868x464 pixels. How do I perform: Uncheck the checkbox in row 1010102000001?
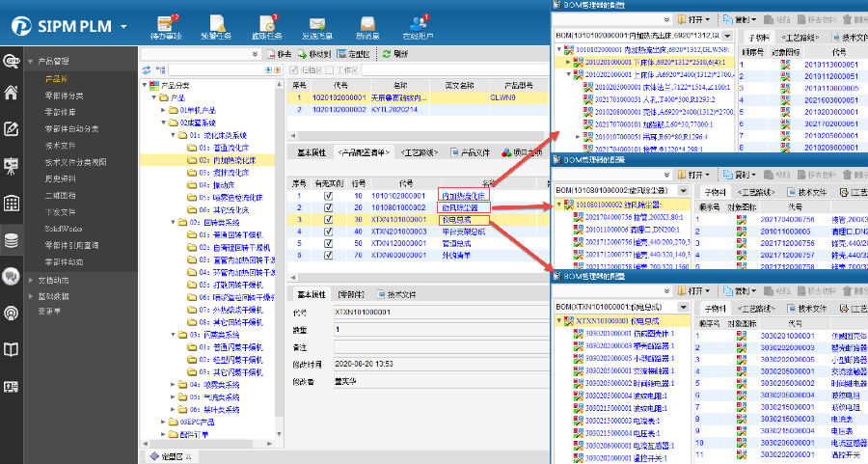tap(329, 196)
